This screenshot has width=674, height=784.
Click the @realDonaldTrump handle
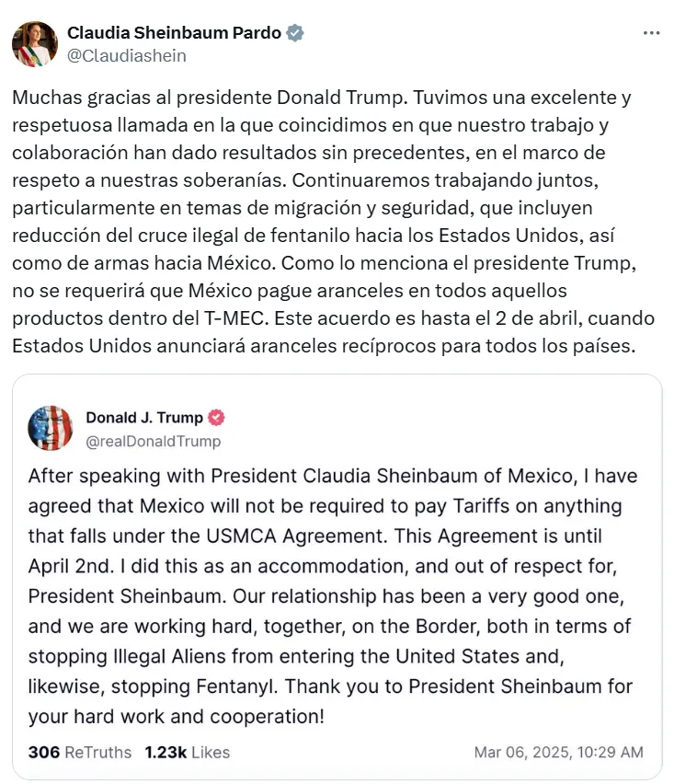click(x=153, y=441)
